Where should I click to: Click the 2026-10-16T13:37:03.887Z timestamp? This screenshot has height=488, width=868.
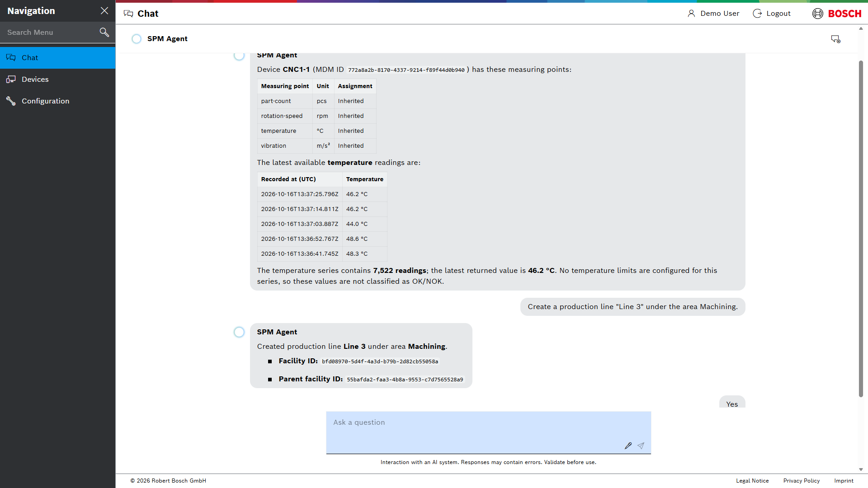299,224
